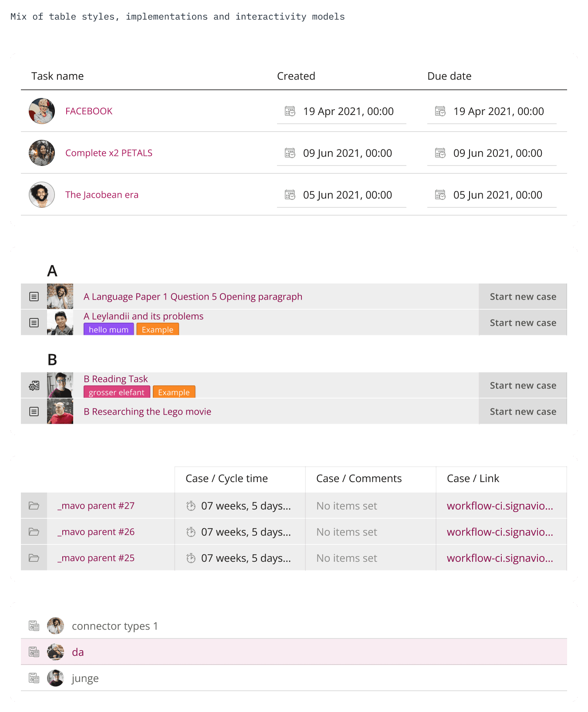Click avatar thumbnail next to The Jacobean era
Image resolution: width=588 pixels, height=712 pixels.
(42, 195)
